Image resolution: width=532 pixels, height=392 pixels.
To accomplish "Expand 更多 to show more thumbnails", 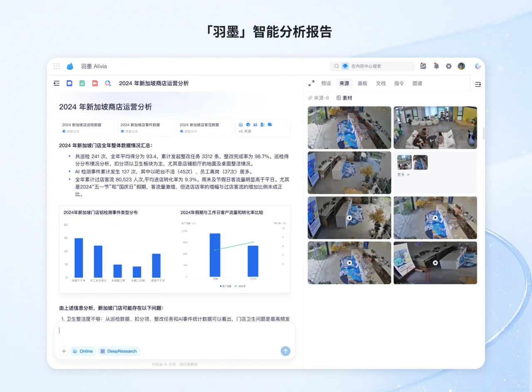I will point(404,175).
